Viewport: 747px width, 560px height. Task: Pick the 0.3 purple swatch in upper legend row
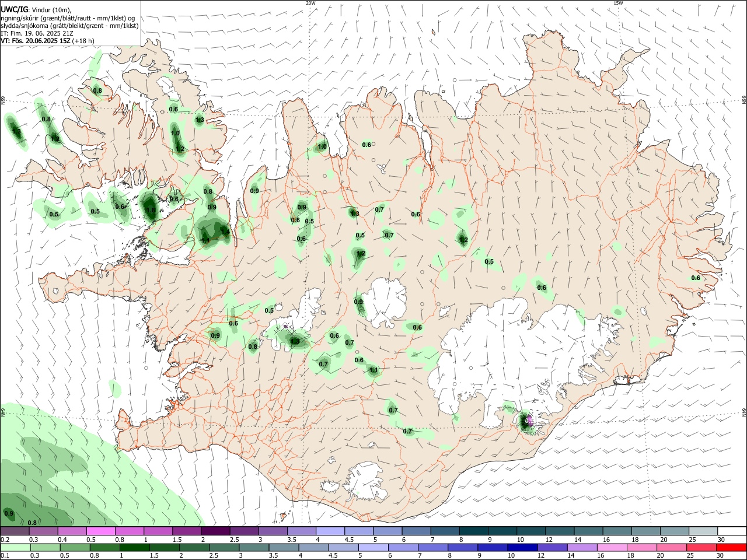(43, 531)
